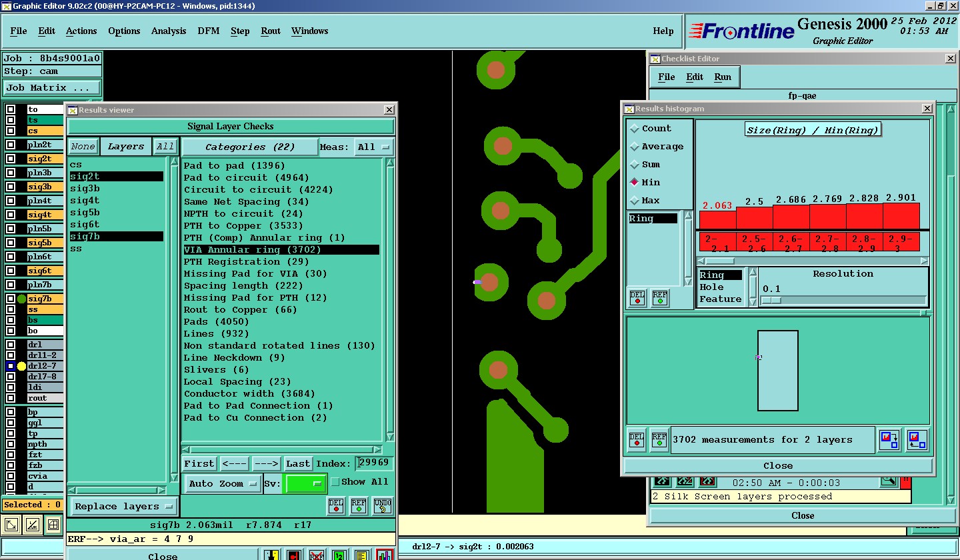The image size is (960, 560).
Task: Click the All layers button
Action: [x=165, y=147]
